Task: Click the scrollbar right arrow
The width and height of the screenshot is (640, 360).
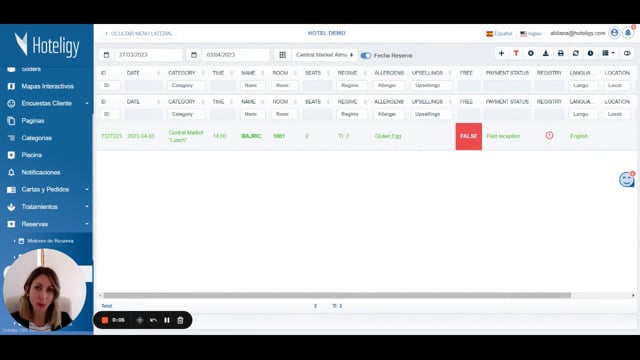Action: [x=633, y=295]
